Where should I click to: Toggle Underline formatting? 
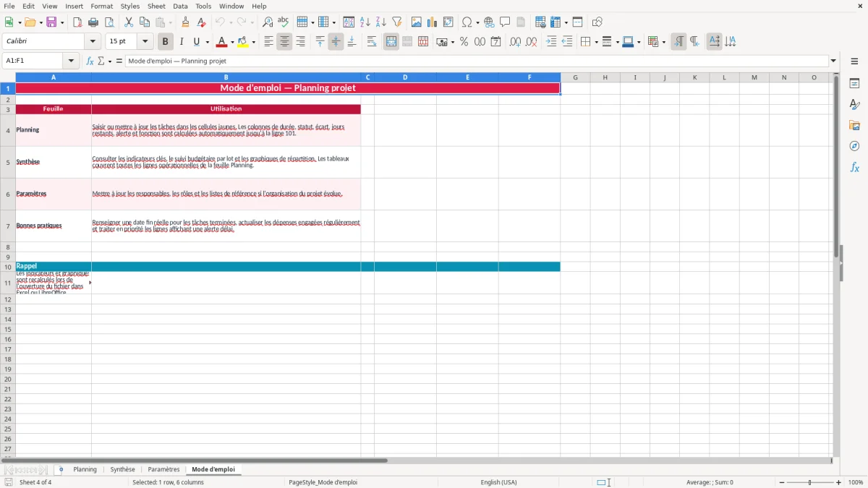pyautogui.click(x=196, y=42)
